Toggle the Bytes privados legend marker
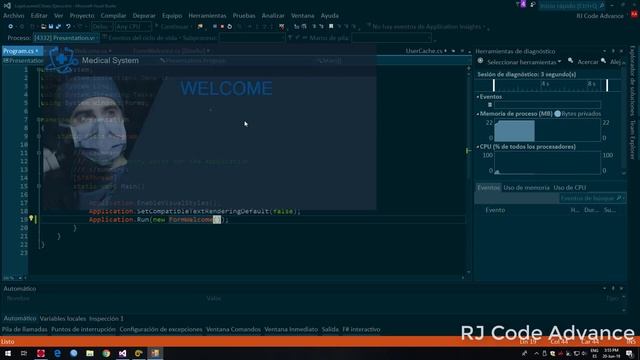The image size is (640, 360). coord(557,114)
